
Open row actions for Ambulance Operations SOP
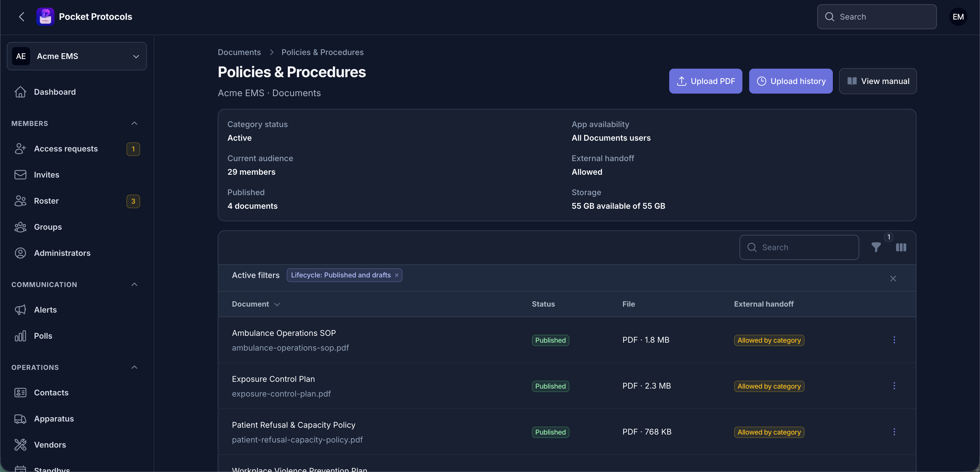894,340
